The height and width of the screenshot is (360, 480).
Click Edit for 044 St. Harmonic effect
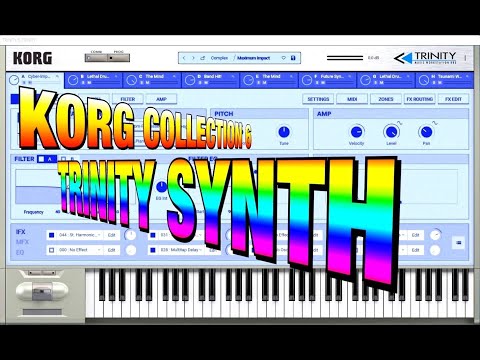(111, 235)
